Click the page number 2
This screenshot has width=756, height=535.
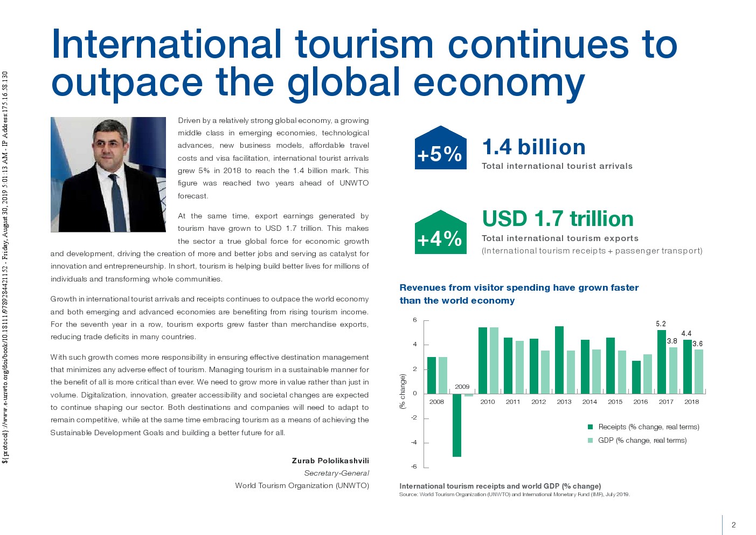[733, 525]
